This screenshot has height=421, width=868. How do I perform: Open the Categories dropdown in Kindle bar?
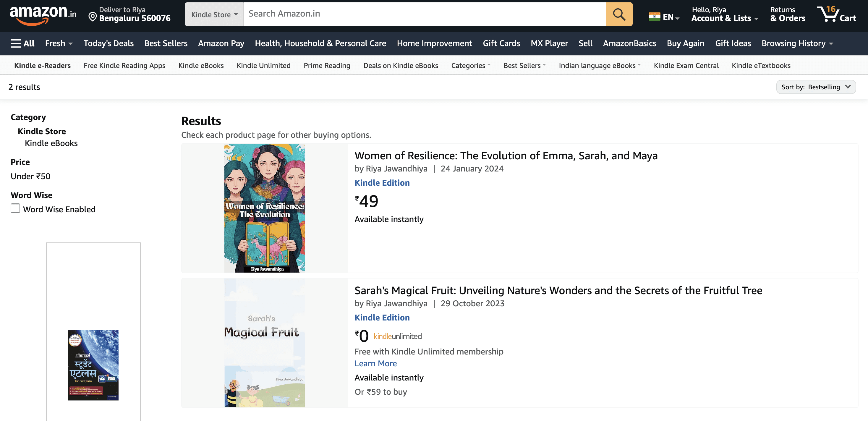pos(471,65)
